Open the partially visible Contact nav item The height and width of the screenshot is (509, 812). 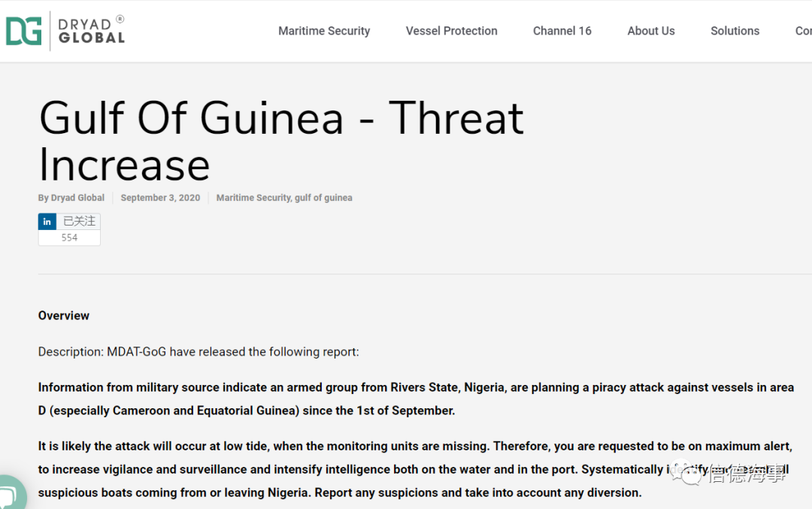tap(803, 31)
